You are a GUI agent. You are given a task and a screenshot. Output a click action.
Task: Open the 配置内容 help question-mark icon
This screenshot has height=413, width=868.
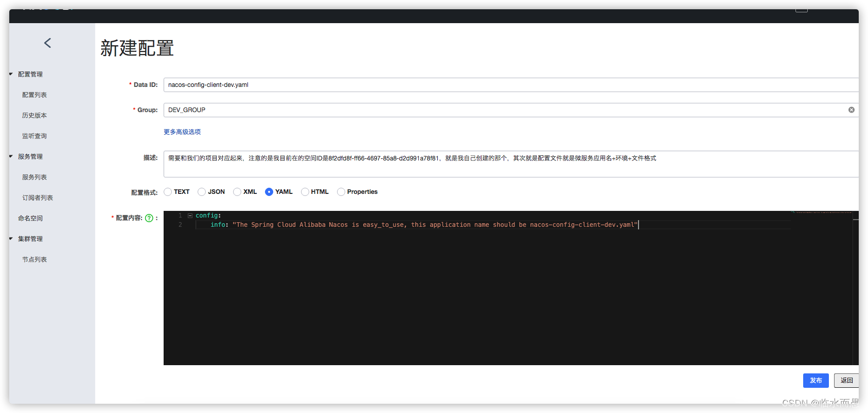click(x=149, y=218)
